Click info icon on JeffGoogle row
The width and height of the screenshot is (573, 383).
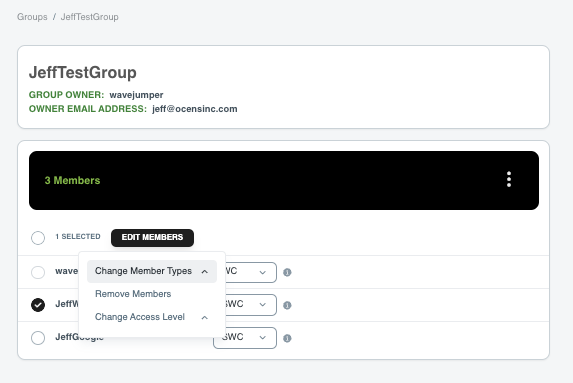(287, 338)
